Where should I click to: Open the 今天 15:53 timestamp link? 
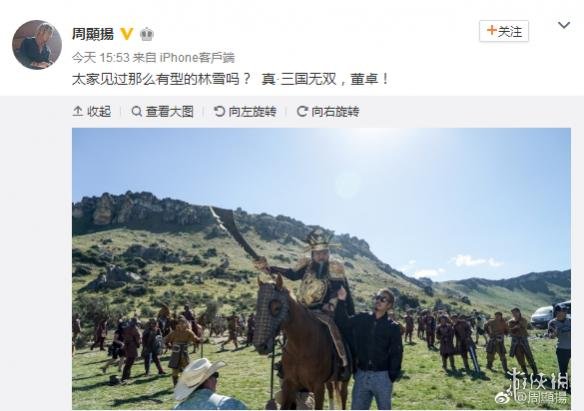coord(101,58)
